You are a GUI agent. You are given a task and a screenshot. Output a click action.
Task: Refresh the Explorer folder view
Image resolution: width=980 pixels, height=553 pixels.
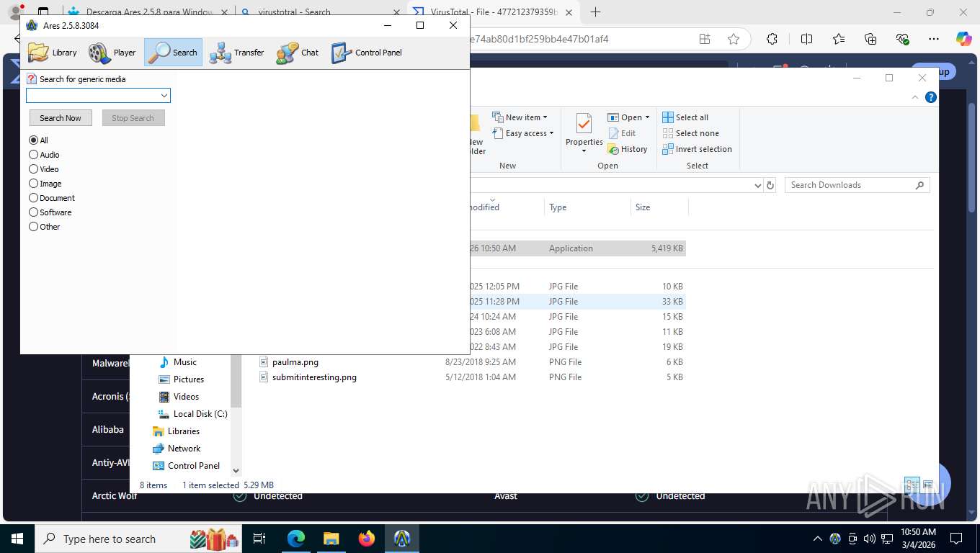coord(770,185)
